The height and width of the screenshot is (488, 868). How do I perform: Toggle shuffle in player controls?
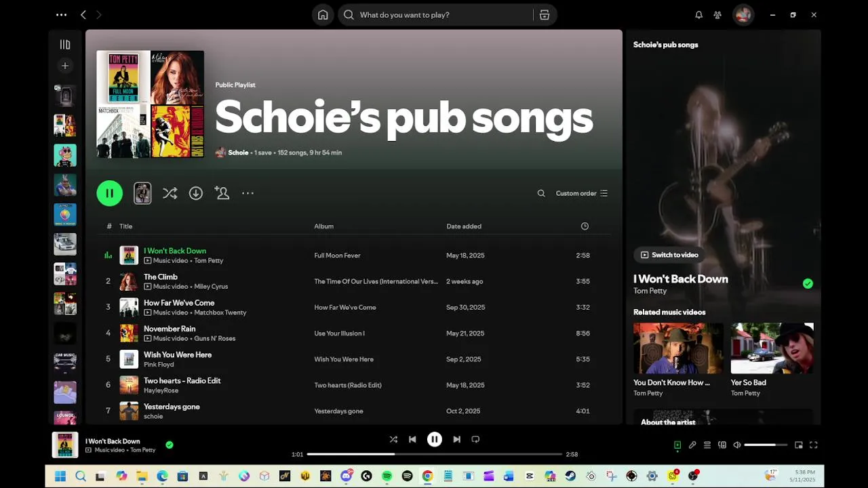coord(393,439)
